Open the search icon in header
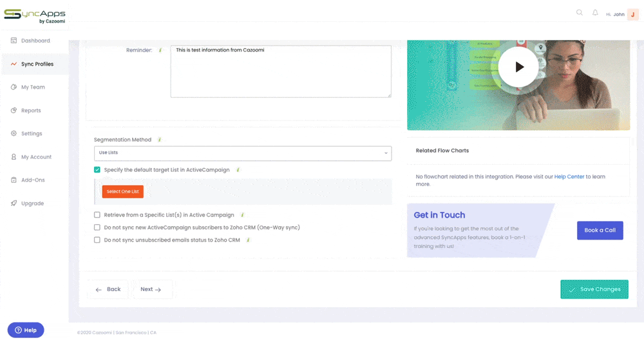Viewport: 644px width, 342px height. coord(579,13)
